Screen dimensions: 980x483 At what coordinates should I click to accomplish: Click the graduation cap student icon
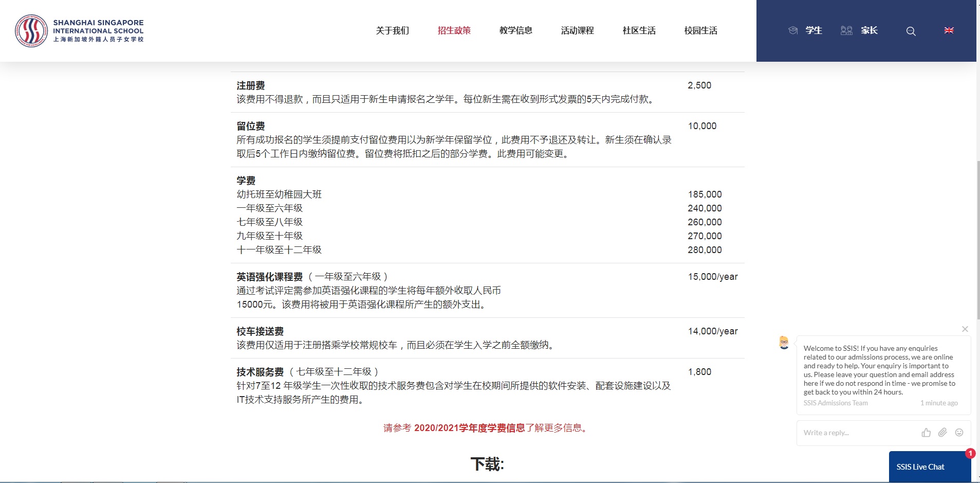pyautogui.click(x=793, y=31)
